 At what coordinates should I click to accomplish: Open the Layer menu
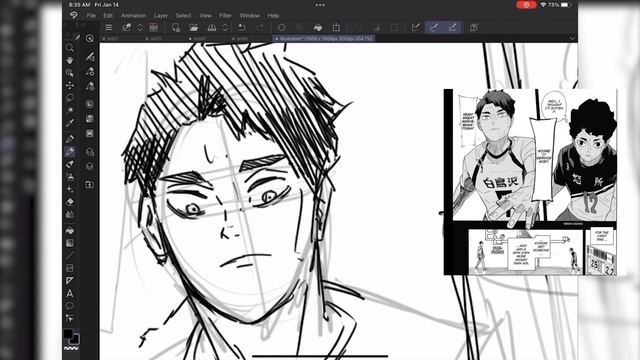(160, 16)
